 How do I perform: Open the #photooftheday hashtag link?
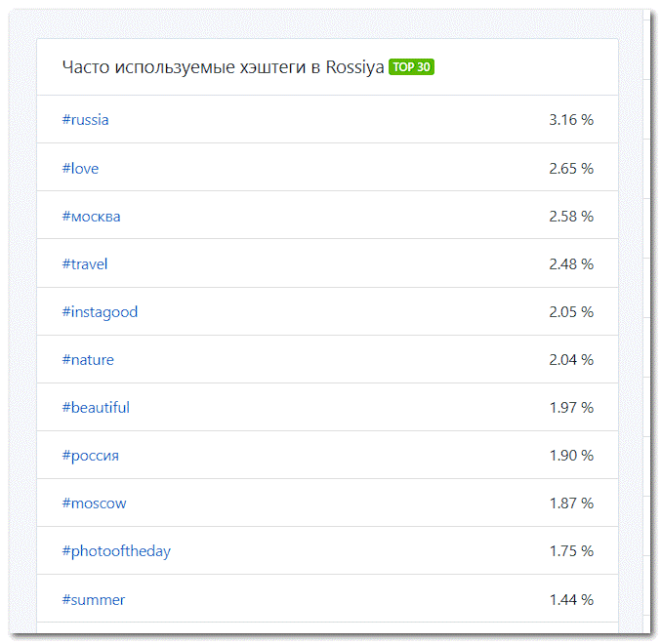tap(116, 551)
